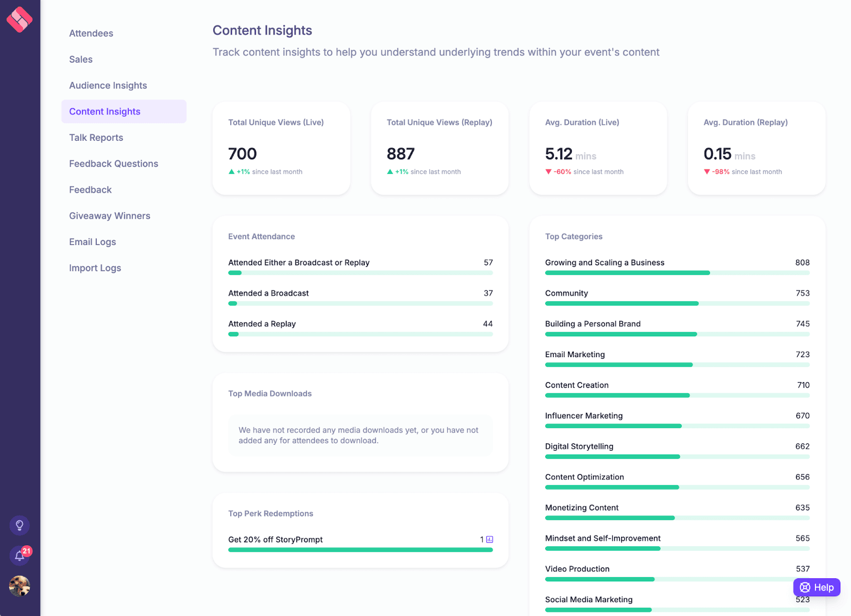Open the Sales menu item
The height and width of the screenshot is (616, 851).
pos(81,60)
